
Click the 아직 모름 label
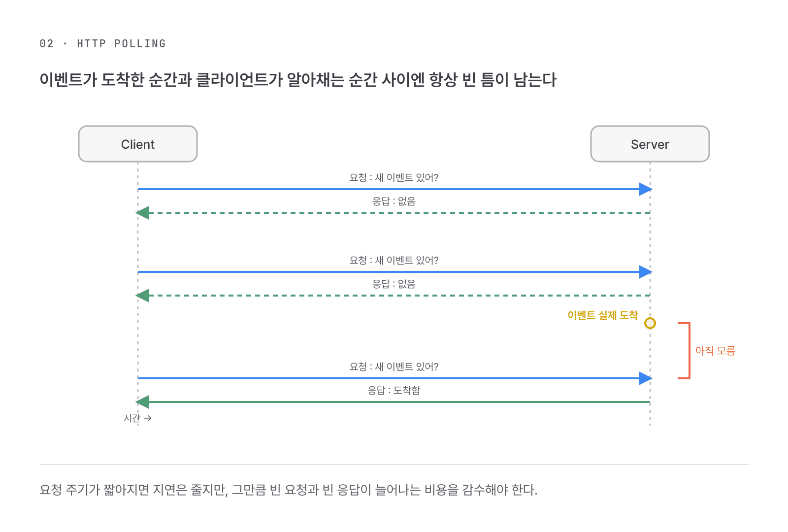click(715, 351)
